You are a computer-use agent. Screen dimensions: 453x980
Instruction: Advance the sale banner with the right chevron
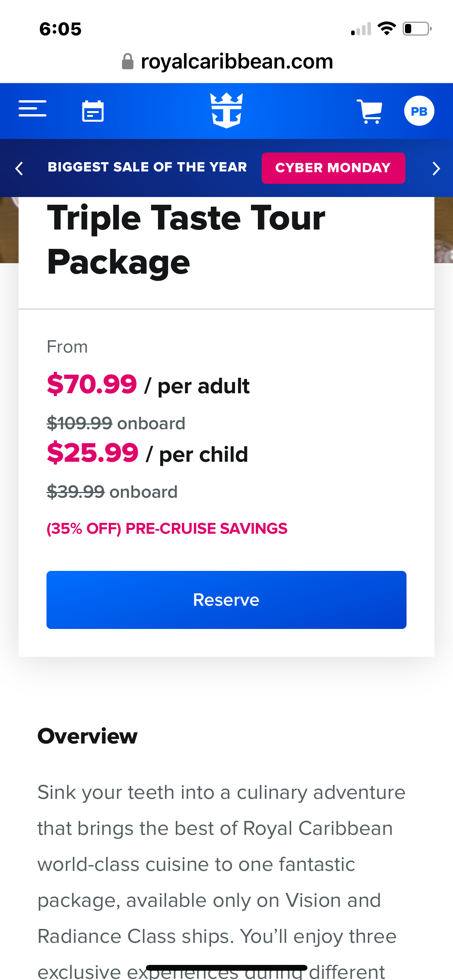[x=436, y=168]
